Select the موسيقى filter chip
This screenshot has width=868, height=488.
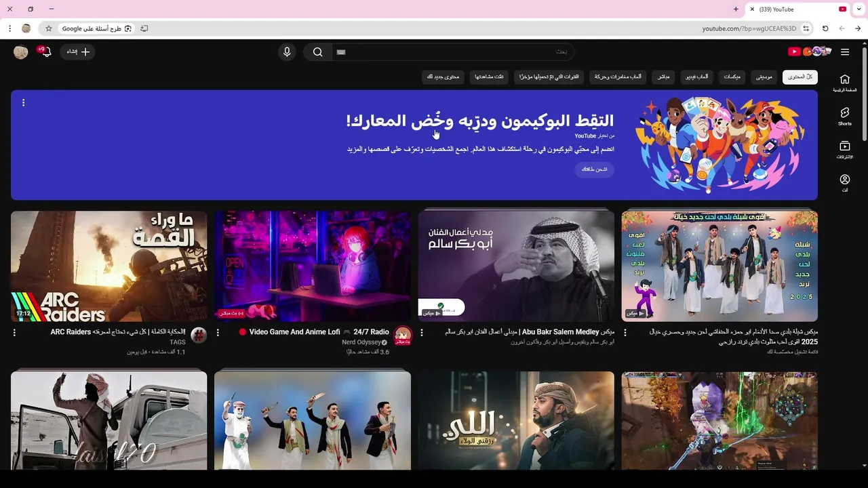[764, 77]
